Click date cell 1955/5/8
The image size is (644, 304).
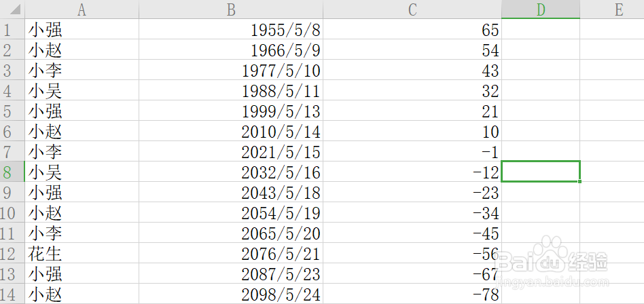point(231,29)
